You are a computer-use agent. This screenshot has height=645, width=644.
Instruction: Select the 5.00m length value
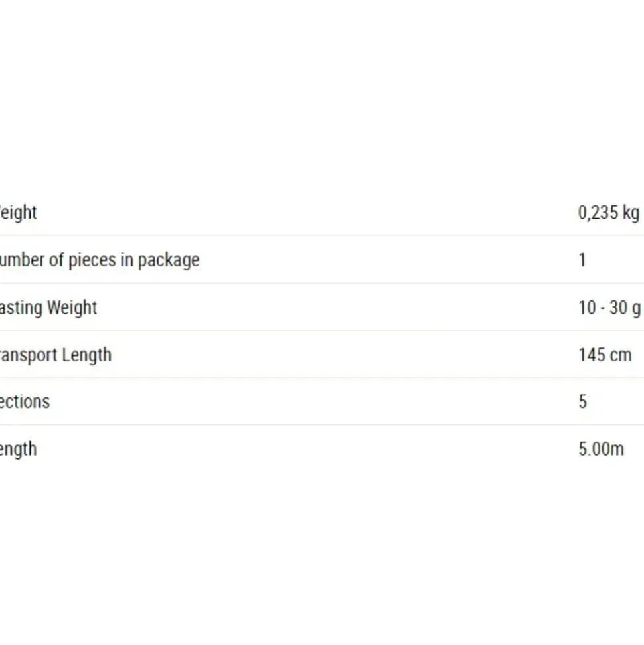[602, 449]
